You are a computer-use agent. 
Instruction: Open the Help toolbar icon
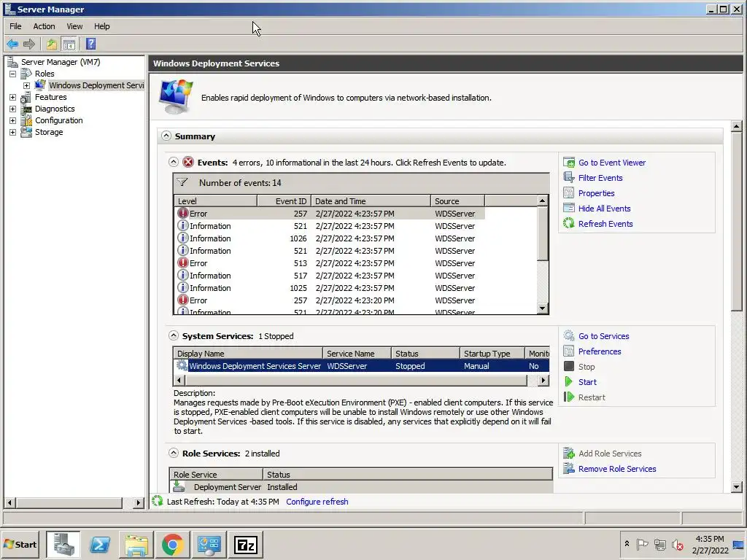tap(90, 44)
